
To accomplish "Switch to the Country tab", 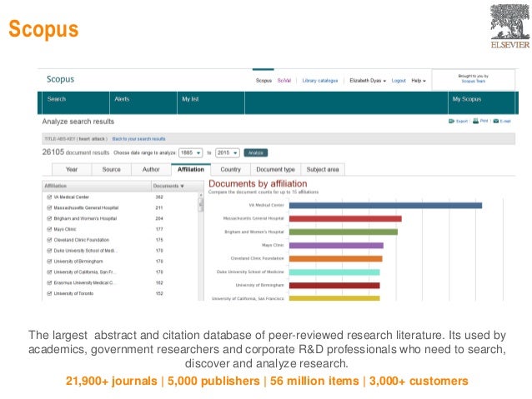I will (230, 169).
